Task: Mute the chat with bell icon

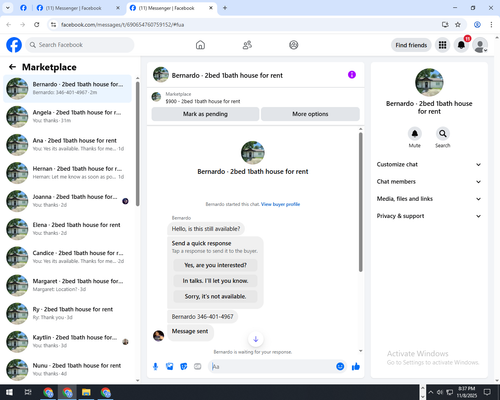Action: (x=415, y=134)
